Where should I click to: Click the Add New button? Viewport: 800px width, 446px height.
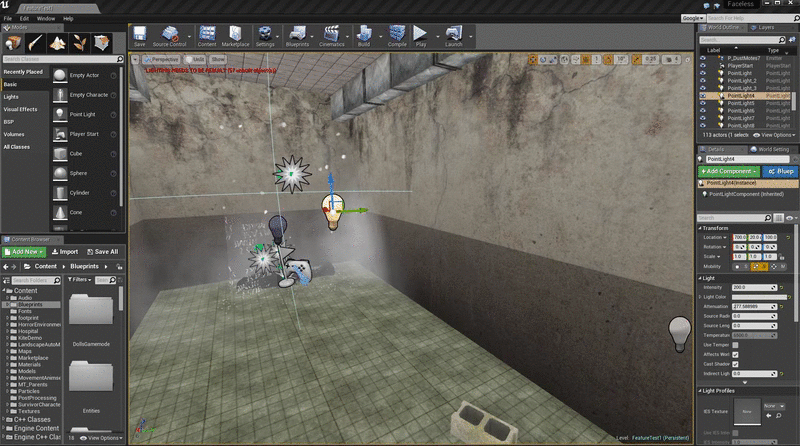[24, 252]
